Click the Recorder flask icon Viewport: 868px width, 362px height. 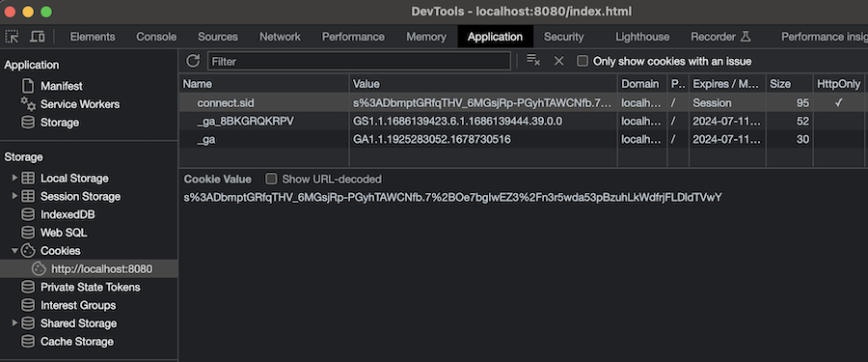coord(746,37)
